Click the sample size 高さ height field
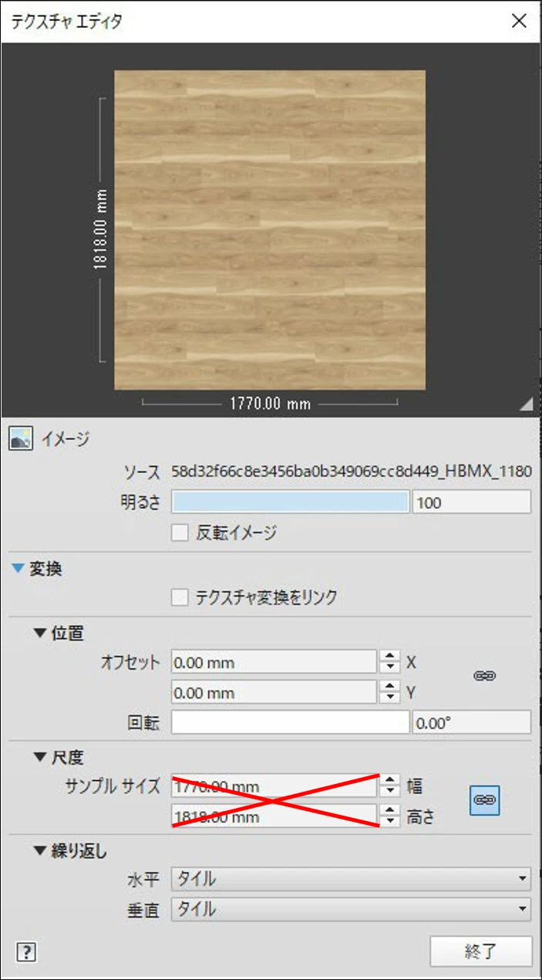The width and height of the screenshot is (542, 980). tap(274, 816)
